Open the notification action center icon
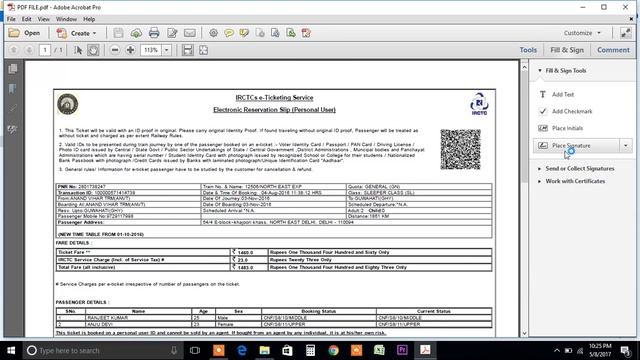 (625, 350)
